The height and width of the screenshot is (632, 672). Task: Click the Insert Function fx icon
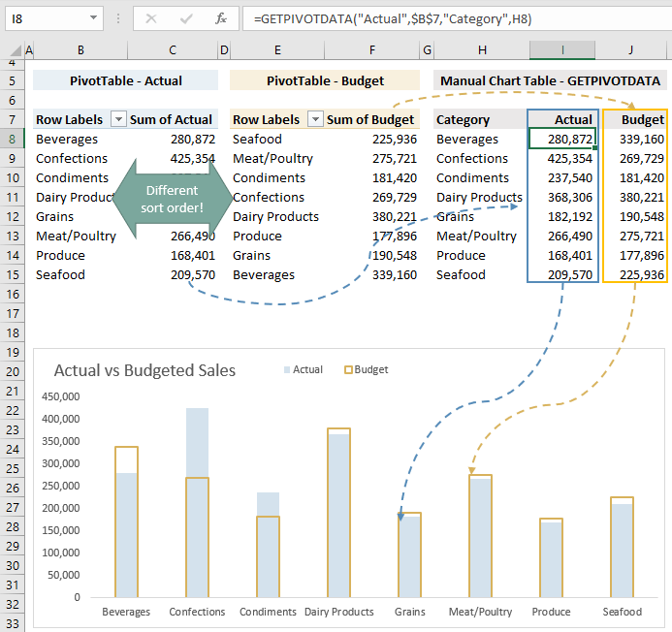[221, 18]
